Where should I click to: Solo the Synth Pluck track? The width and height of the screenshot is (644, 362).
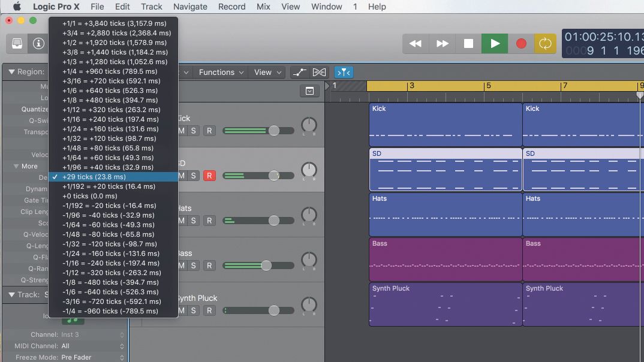[x=194, y=310]
